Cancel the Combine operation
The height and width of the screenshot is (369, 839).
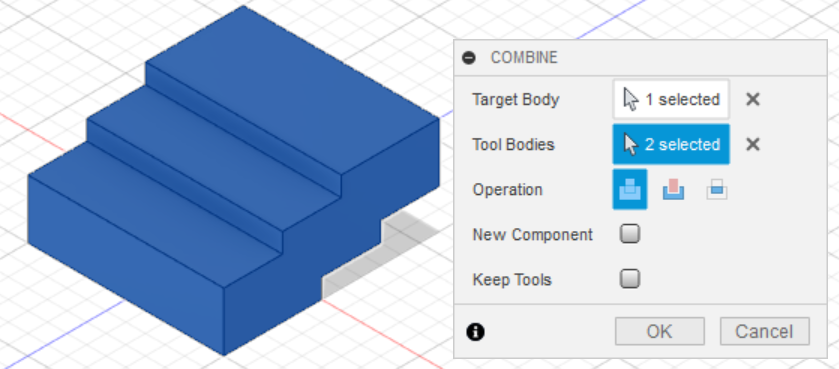click(x=764, y=332)
